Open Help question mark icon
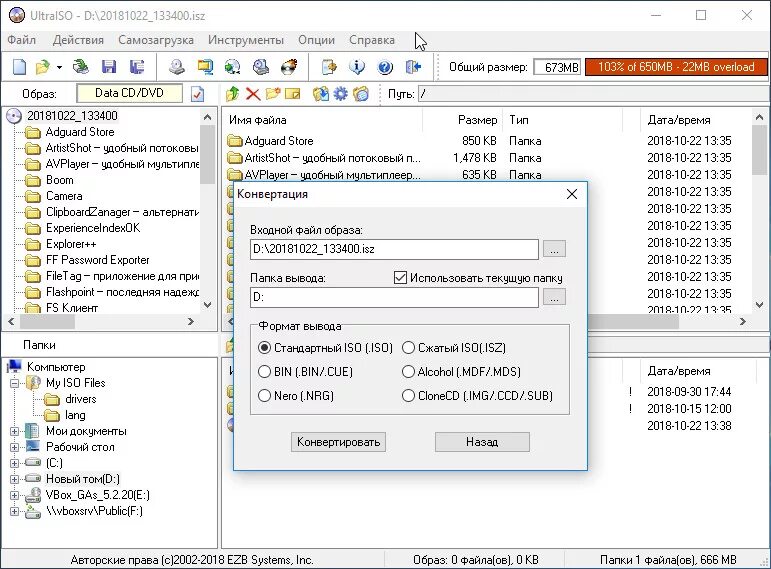771x569 pixels. click(x=385, y=66)
